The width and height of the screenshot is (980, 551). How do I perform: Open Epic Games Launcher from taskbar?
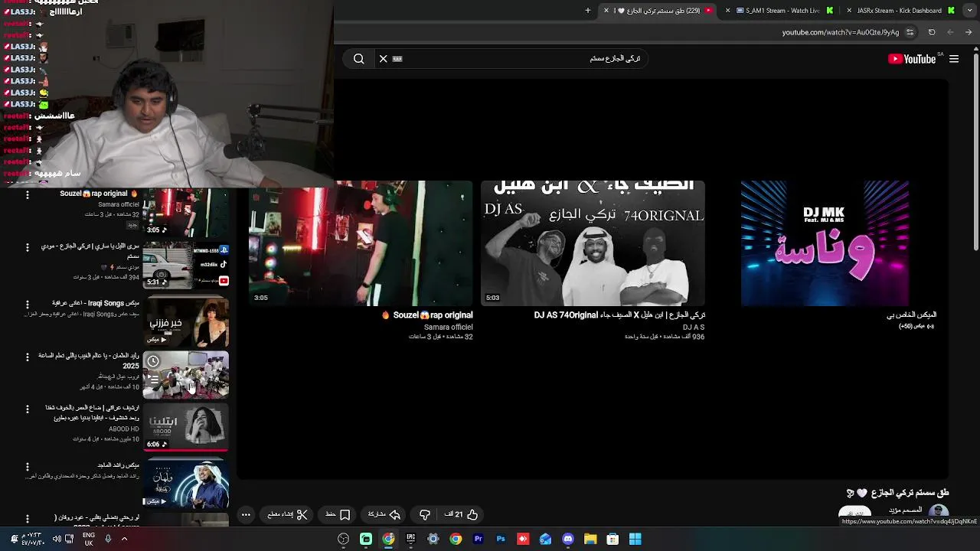[x=410, y=539]
